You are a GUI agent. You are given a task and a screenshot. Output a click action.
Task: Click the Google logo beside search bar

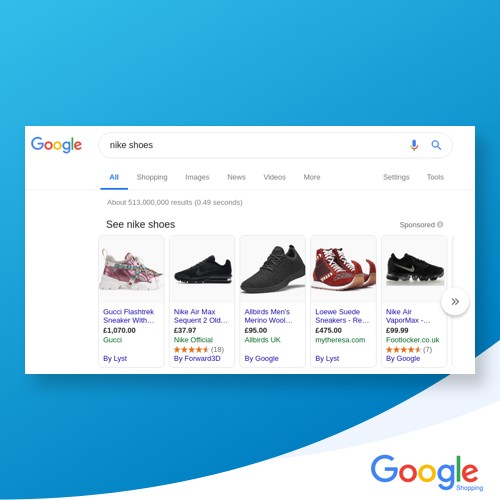pos(56,145)
